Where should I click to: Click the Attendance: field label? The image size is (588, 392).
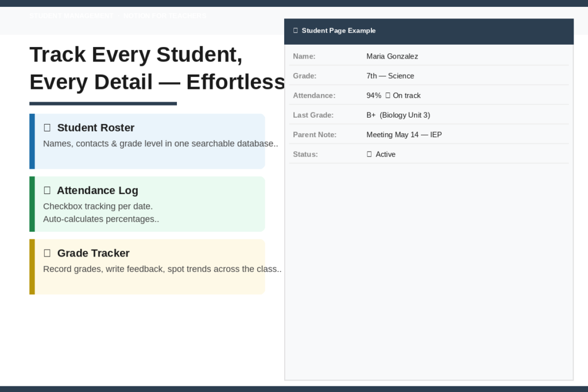(x=314, y=96)
